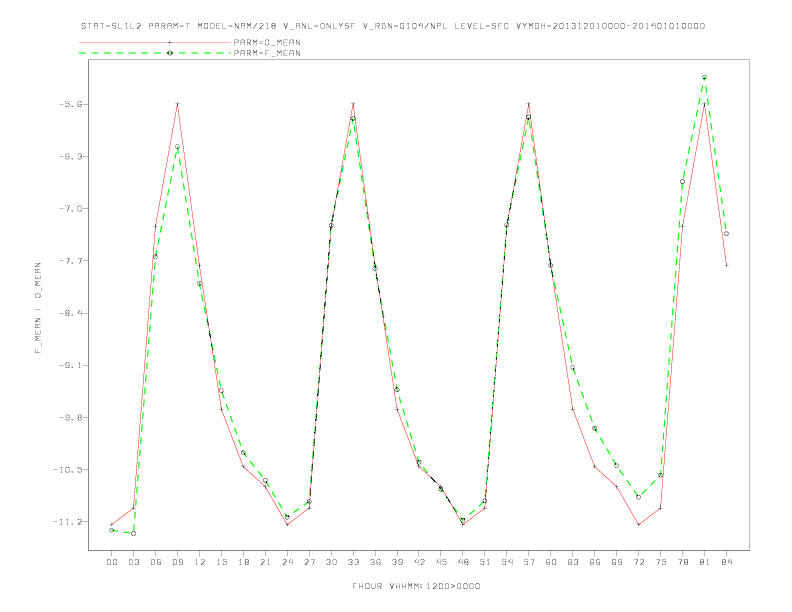Screen dimensions: 792x612
Task: Click the 57 forecast hour tick label
Action: pos(529,562)
